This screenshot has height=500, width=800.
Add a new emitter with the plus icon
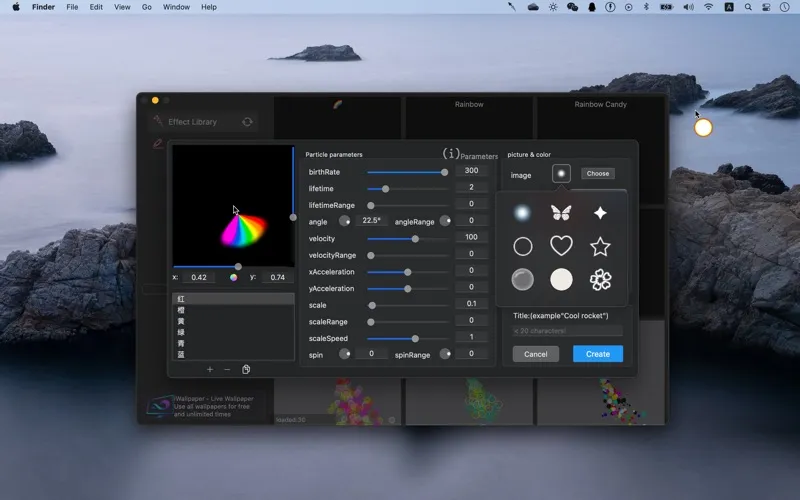click(210, 369)
